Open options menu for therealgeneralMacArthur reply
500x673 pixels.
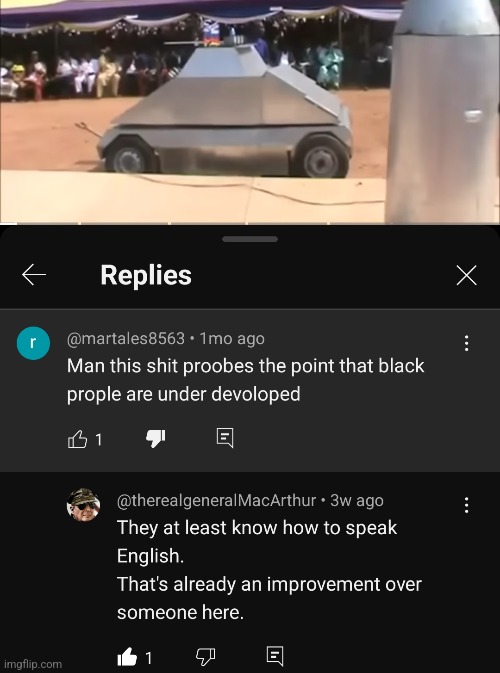[467, 505]
